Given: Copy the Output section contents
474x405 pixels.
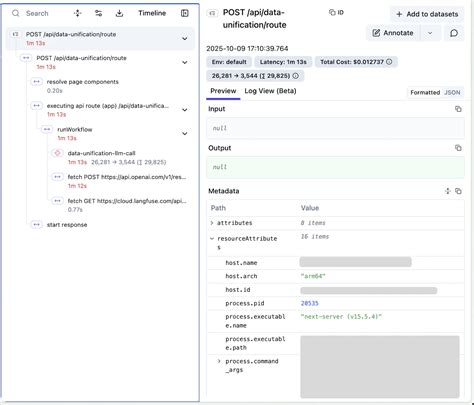Looking at the screenshot, I should tap(458, 148).
